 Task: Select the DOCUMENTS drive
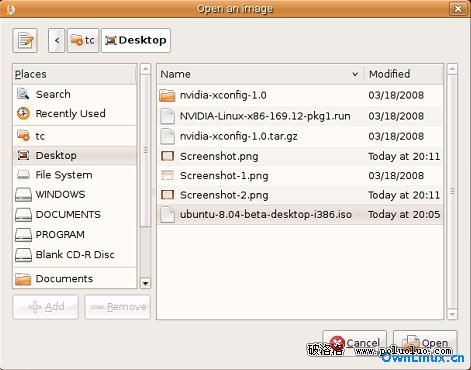coord(75,215)
